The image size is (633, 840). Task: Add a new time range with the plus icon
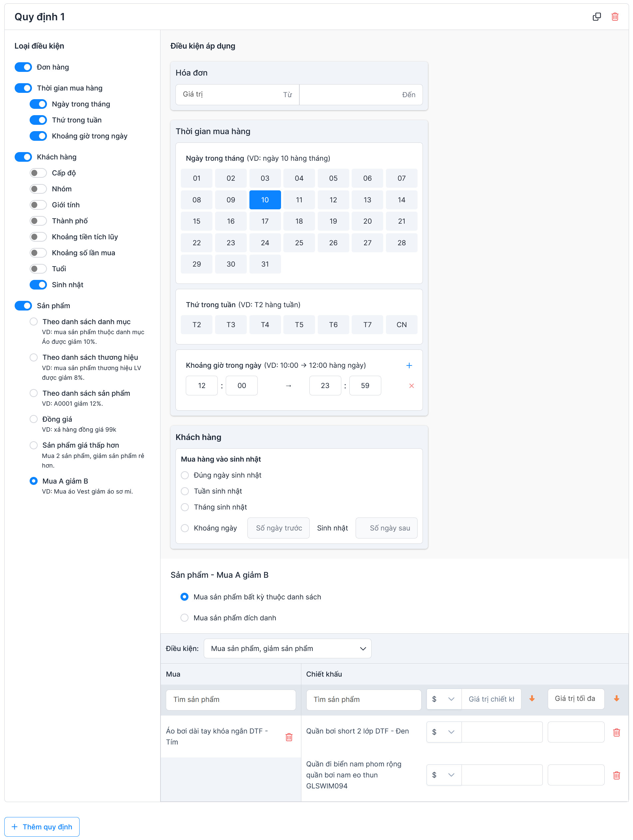[409, 365]
